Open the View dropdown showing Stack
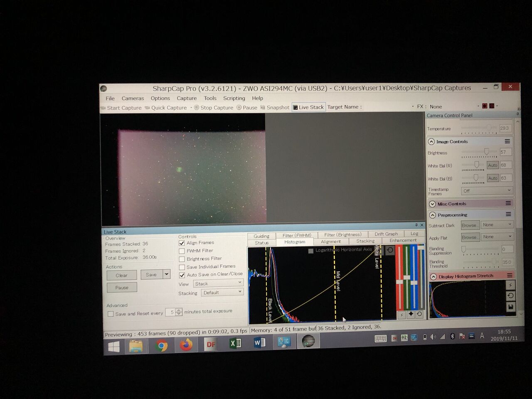This screenshot has height=399, width=532. pyautogui.click(x=218, y=283)
